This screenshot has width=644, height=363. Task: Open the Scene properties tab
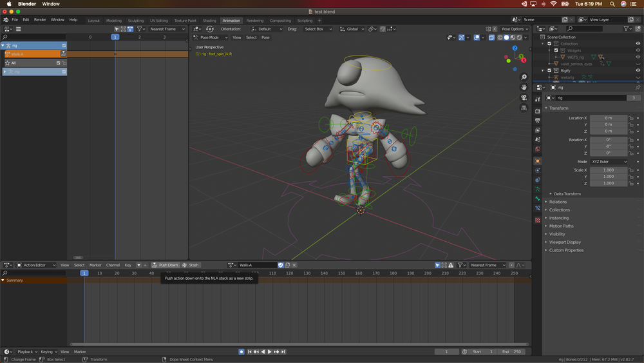click(538, 139)
